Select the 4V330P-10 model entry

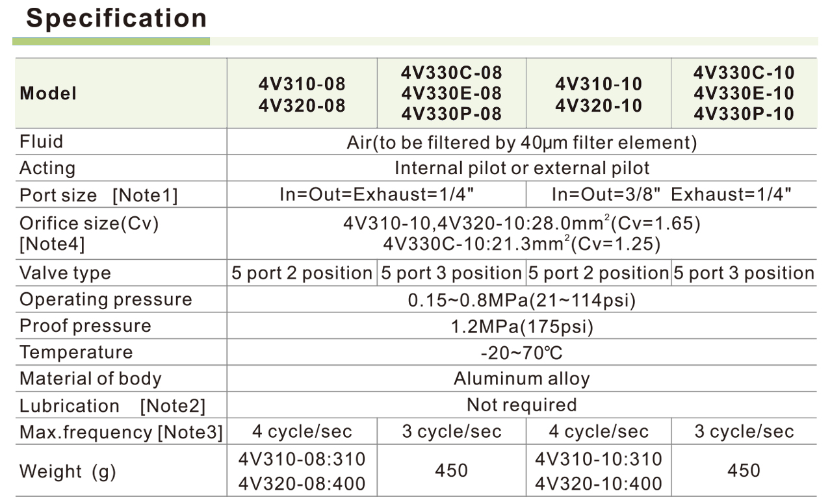[x=744, y=114]
